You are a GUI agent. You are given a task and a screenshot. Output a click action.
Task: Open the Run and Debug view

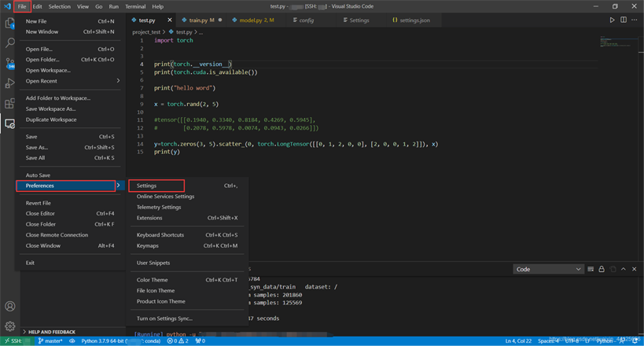(10, 83)
